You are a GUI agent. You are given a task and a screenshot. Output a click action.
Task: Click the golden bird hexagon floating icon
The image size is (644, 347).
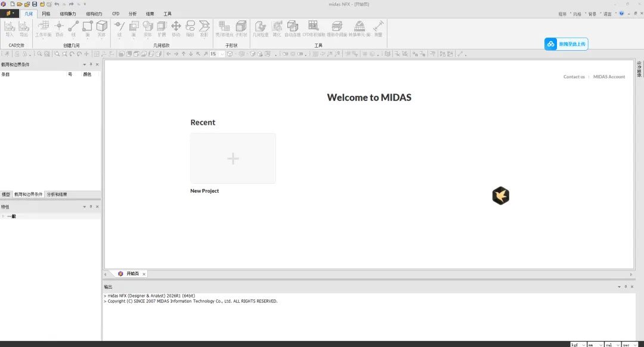501,196
